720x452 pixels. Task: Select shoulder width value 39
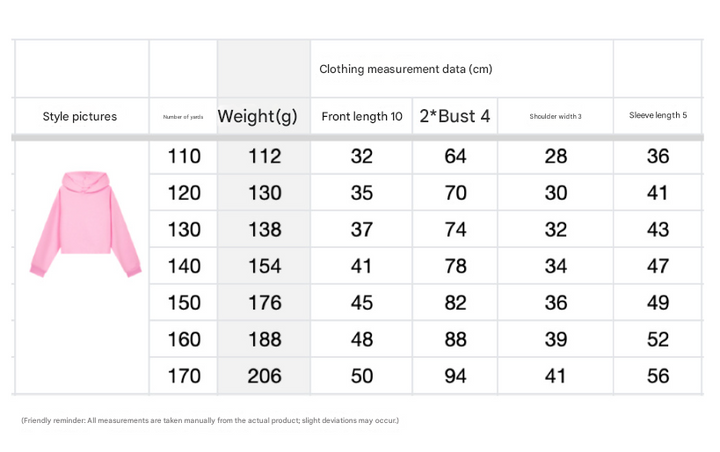pyautogui.click(x=555, y=340)
